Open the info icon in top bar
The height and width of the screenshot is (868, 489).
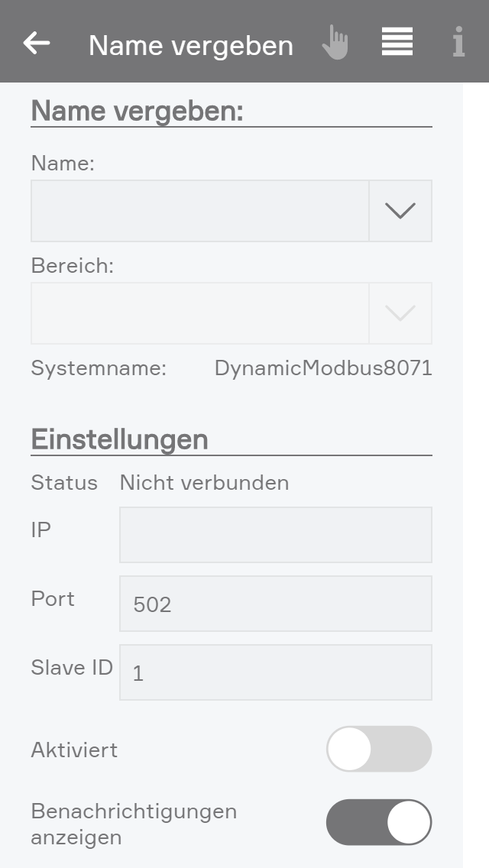(458, 43)
